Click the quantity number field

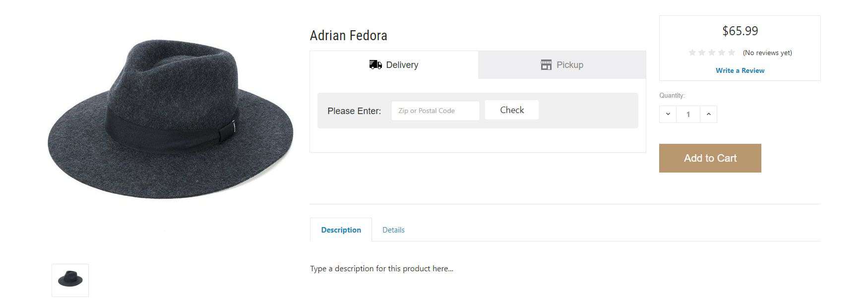pyautogui.click(x=688, y=114)
